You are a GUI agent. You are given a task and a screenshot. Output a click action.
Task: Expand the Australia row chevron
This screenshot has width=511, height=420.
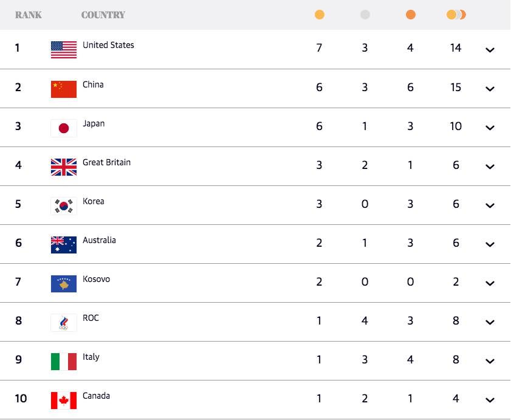[x=490, y=244]
